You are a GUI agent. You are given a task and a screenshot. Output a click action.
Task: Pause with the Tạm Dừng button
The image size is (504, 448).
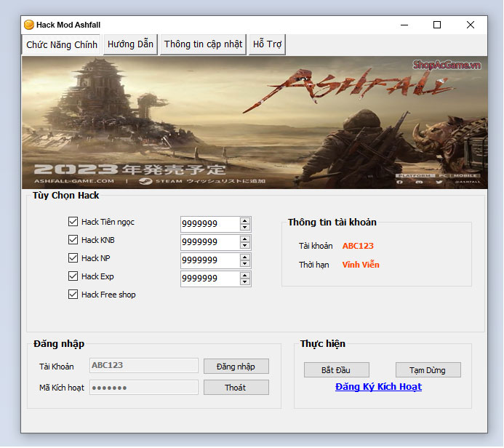tap(428, 370)
